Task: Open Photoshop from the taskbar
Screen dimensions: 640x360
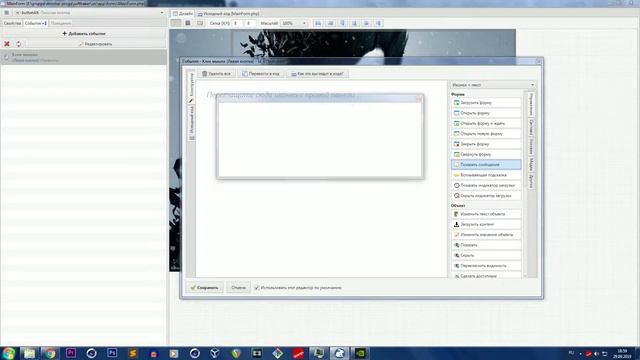Action: pyautogui.click(x=112, y=353)
